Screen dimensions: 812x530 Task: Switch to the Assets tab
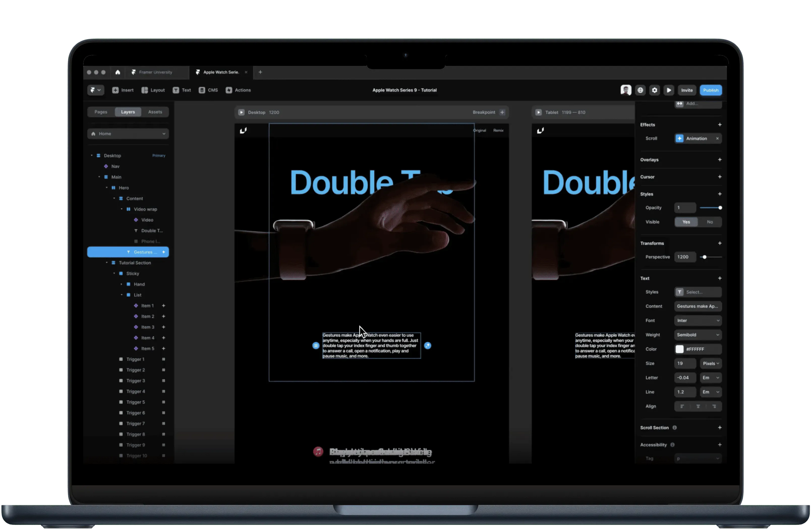click(155, 112)
